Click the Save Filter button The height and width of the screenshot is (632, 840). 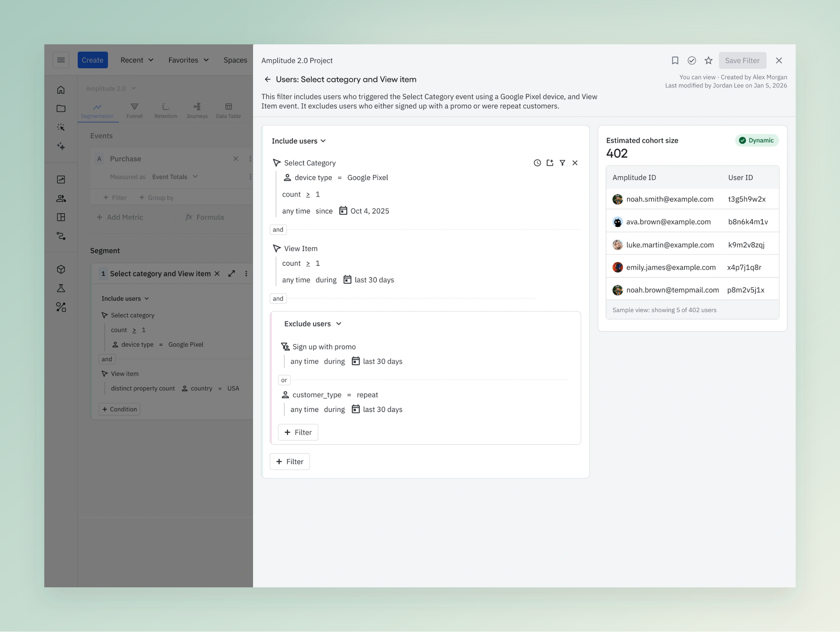(742, 60)
